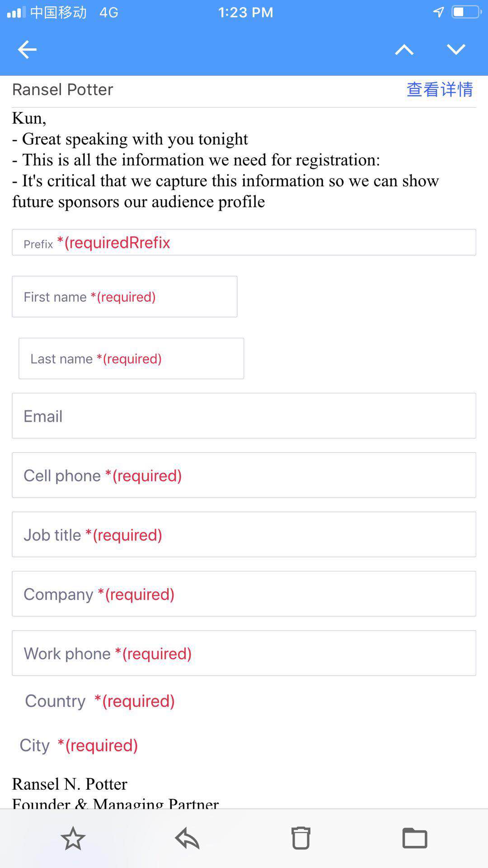
Task: Tap the Country required label
Action: click(x=100, y=701)
